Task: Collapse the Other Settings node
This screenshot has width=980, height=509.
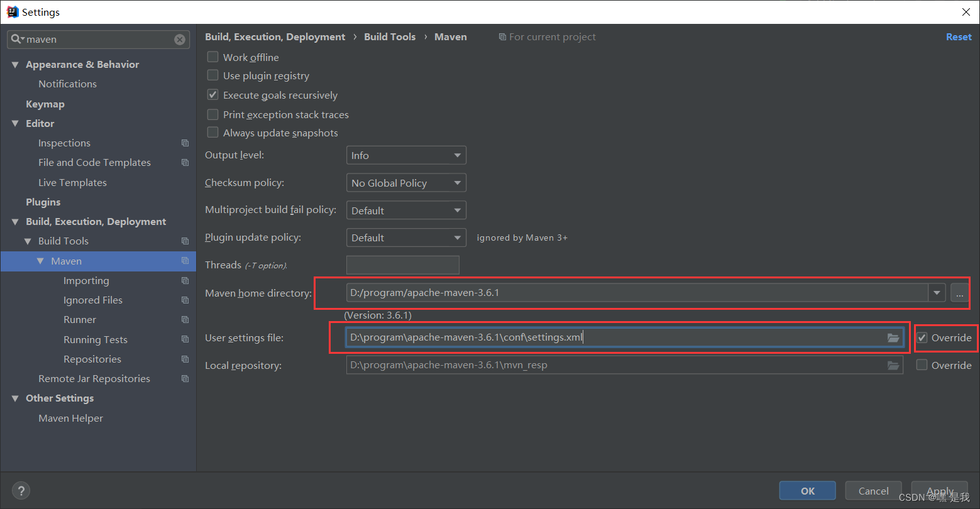Action: coord(15,398)
